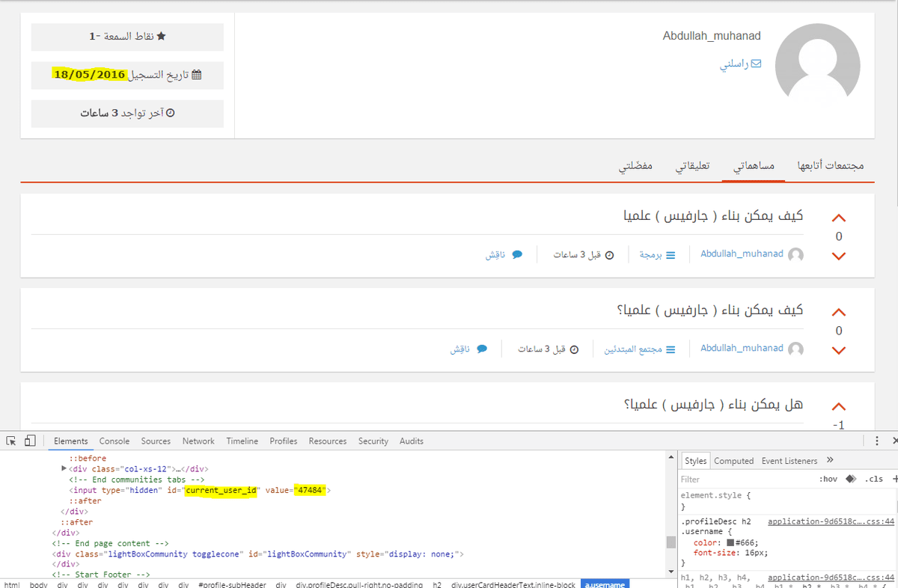This screenshot has height=588, width=898.
Task: Open the Network tab
Action: (198, 441)
